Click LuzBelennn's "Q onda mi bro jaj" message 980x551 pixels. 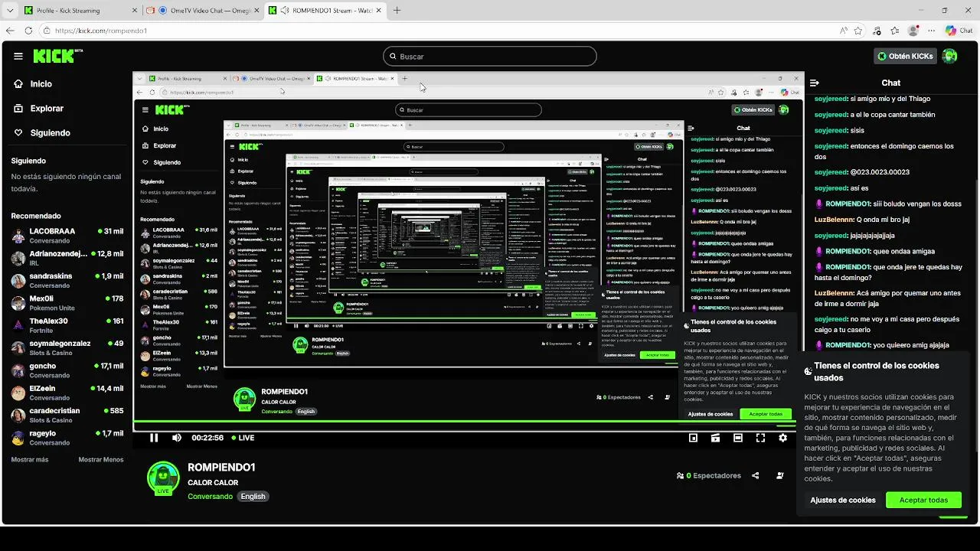click(x=862, y=220)
